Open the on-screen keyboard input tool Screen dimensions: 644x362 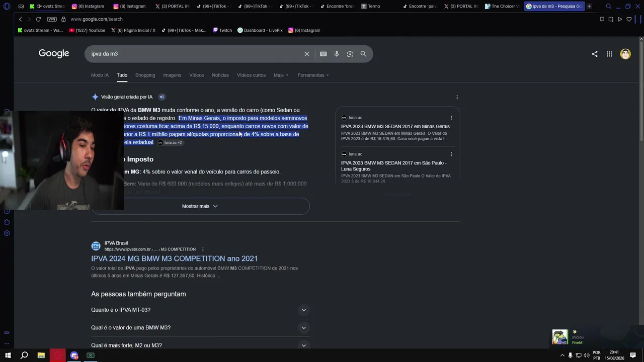(323, 54)
